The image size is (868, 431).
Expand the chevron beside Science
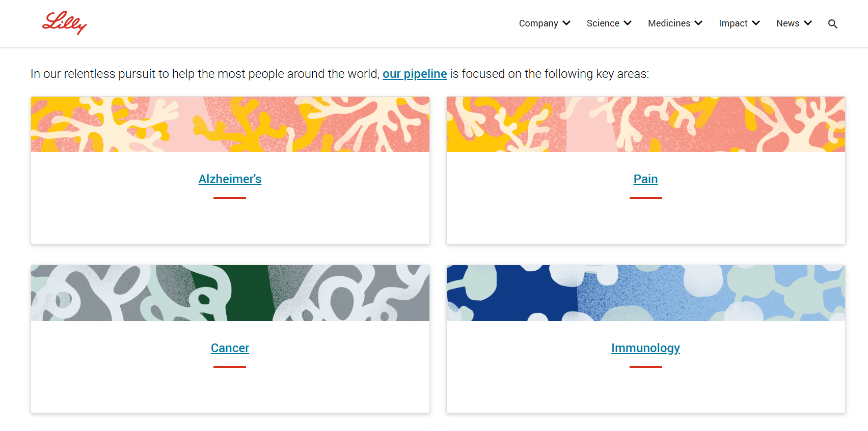(628, 23)
